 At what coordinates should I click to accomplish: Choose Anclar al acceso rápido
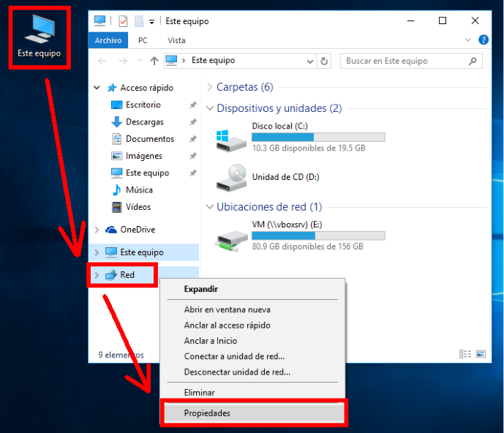(x=252, y=325)
